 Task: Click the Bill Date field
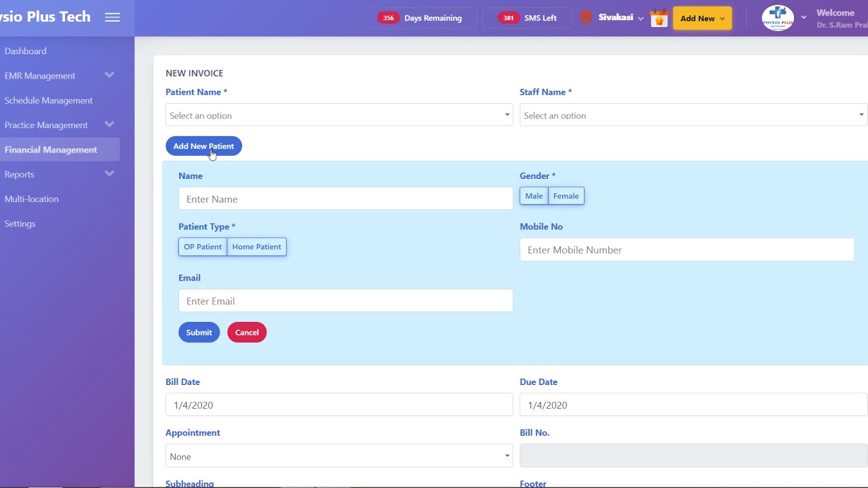click(339, 405)
